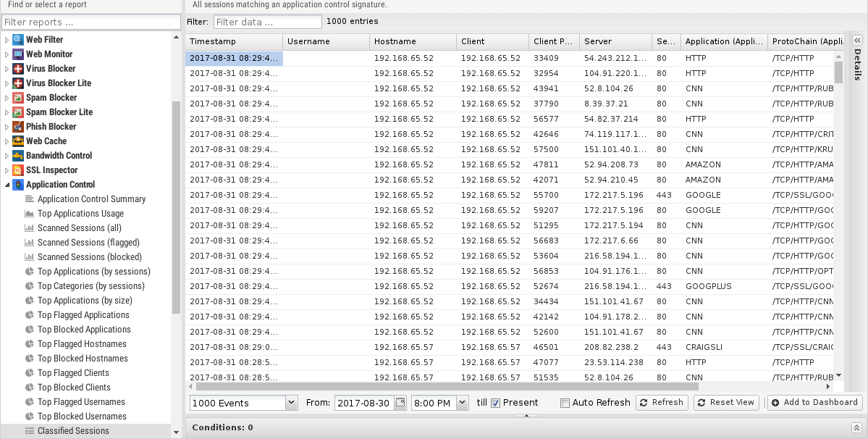868x439 pixels.
Task: Open Top Flagged Hostnames report
Action: coord(82,343)
